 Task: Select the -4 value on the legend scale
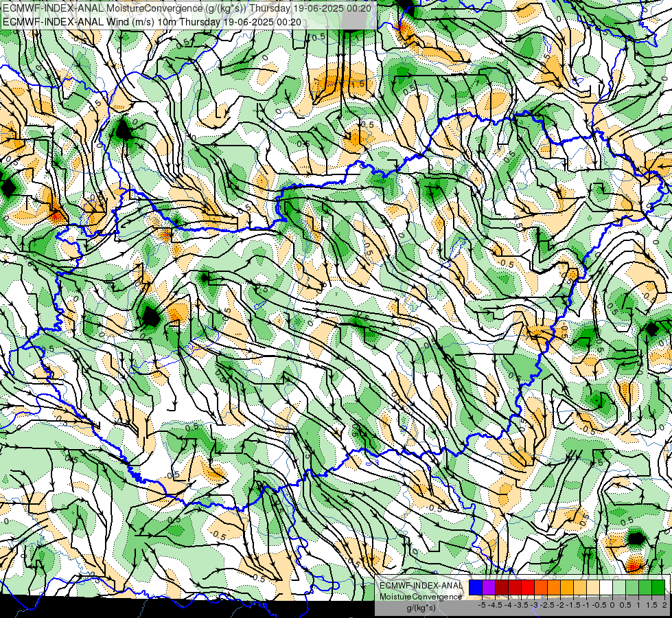[x=508, y=605]
